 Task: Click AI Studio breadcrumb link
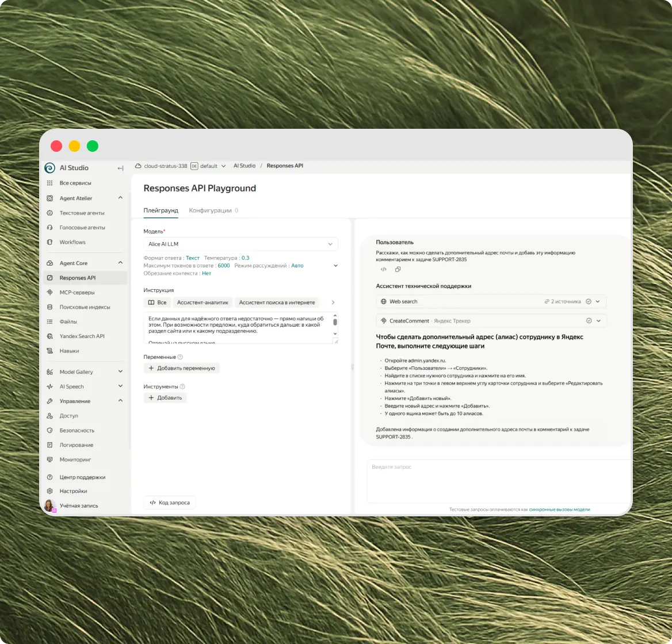(245, 166)
